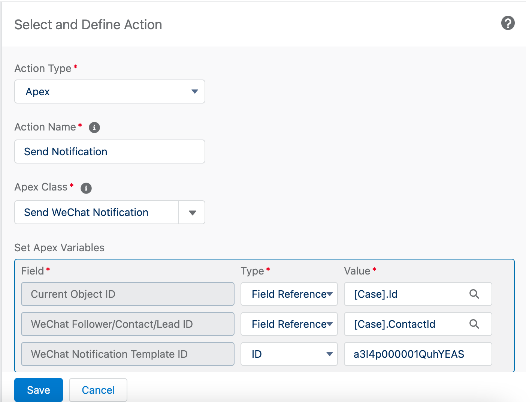Select the Current Object ID field box

(x=127, y=294)
